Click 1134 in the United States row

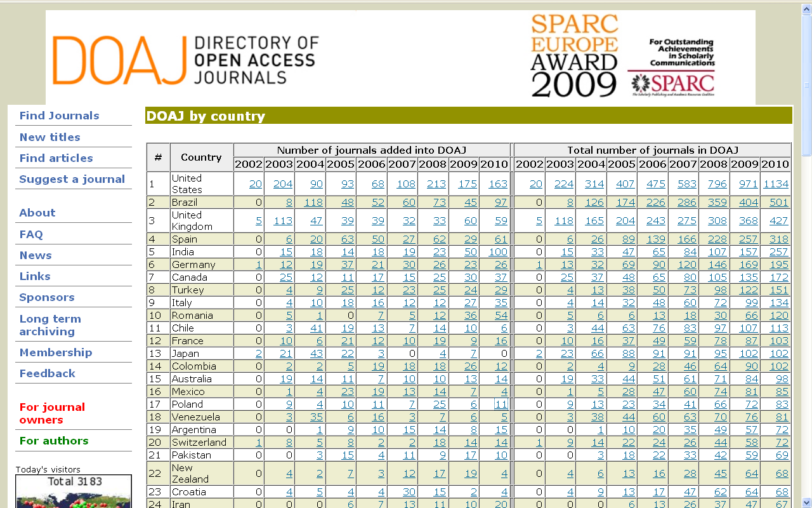[776, 184]
